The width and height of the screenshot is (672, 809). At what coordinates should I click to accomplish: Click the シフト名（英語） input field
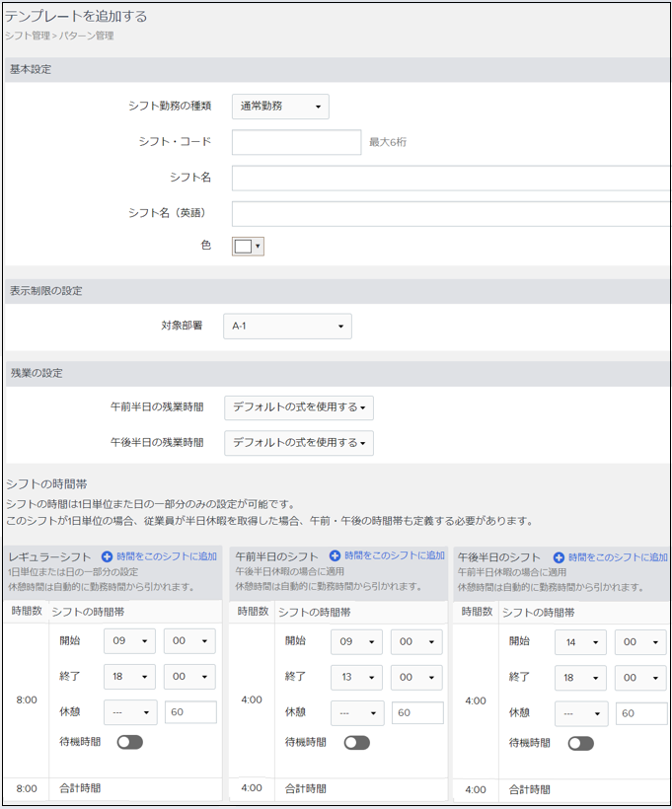pos(451,213)
